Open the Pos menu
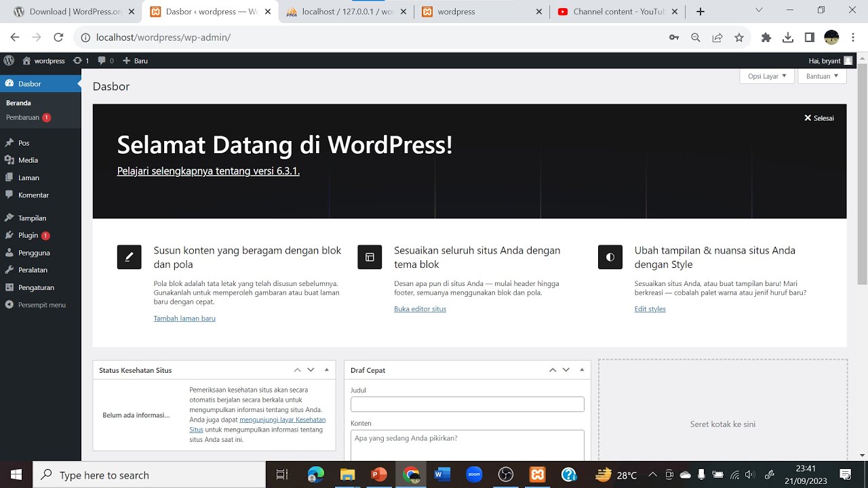Viewport: 868px width, 488px height. [x=41, y=143]
